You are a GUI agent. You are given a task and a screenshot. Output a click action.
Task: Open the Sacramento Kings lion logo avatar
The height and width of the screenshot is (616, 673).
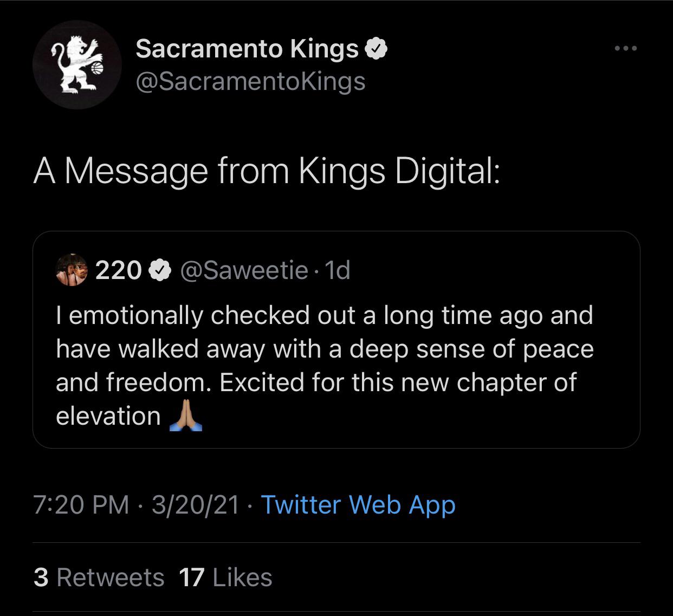[x=77, y=65]
